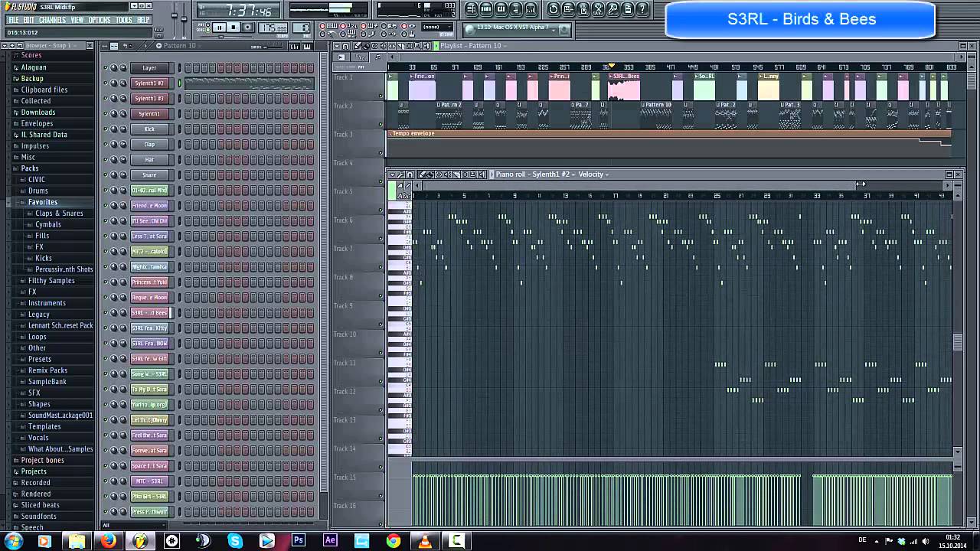Click the save project toolbar icon

568,9
